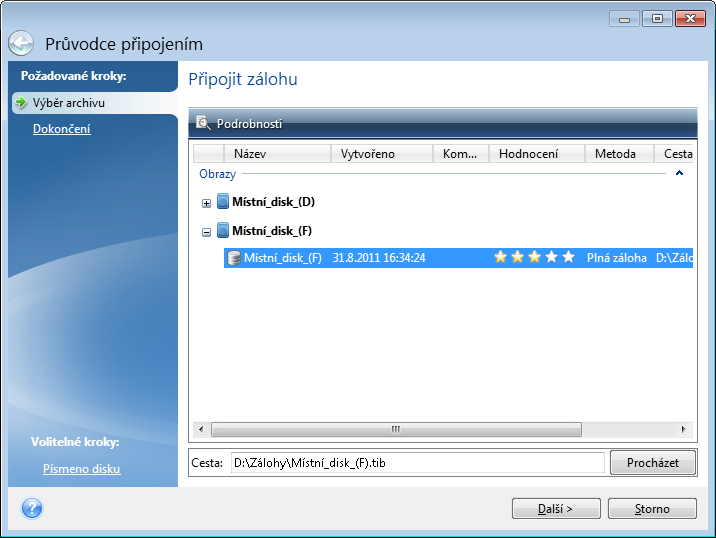The width and height of the screenshot is (716, 538).
Task: Cancel with the Storno button
Action: (x=652, y=509)
